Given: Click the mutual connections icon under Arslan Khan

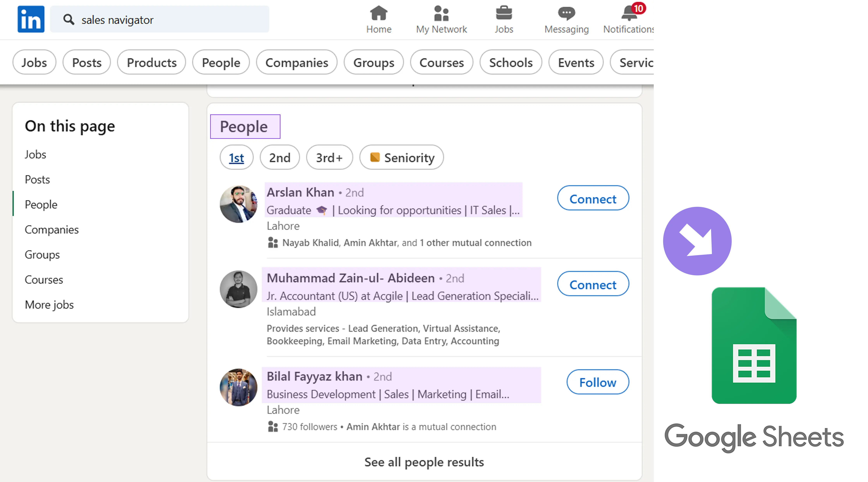Looking at the screenshot, I should [273, 243].
